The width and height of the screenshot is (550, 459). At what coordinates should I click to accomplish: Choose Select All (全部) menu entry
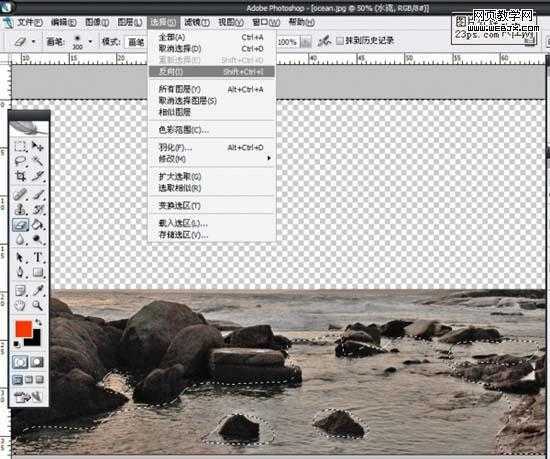click(212, 37)
